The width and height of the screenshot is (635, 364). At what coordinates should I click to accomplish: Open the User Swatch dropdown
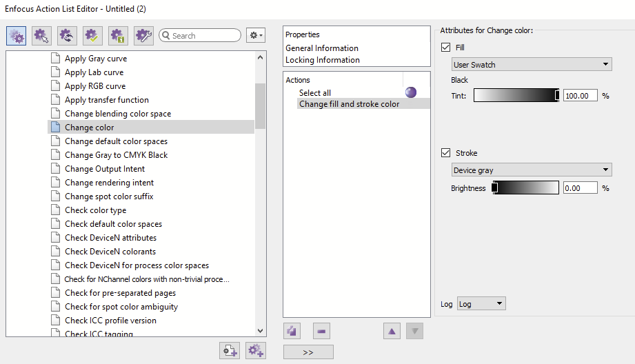(532, 64)
